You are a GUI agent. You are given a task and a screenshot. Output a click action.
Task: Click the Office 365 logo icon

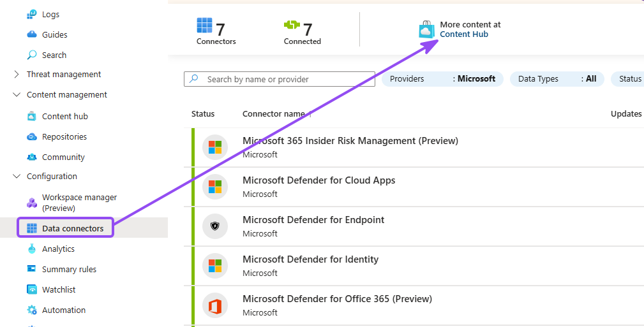(215, 306)
